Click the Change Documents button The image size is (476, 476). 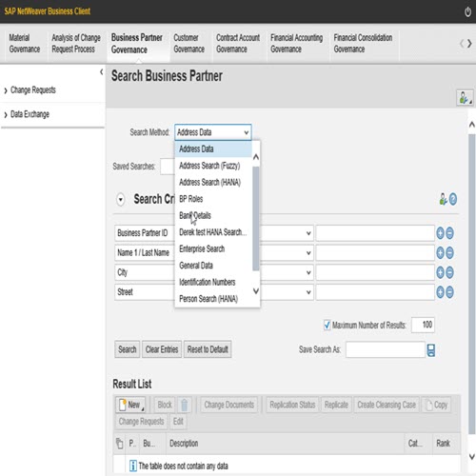pyautogui.click(x=229, y=405)
